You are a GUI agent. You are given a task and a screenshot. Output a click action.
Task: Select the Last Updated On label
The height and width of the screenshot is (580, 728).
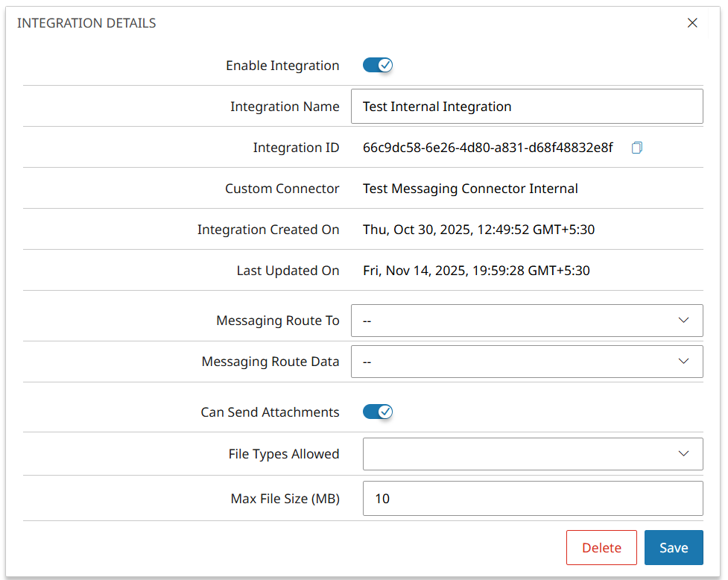pos(288,271)
